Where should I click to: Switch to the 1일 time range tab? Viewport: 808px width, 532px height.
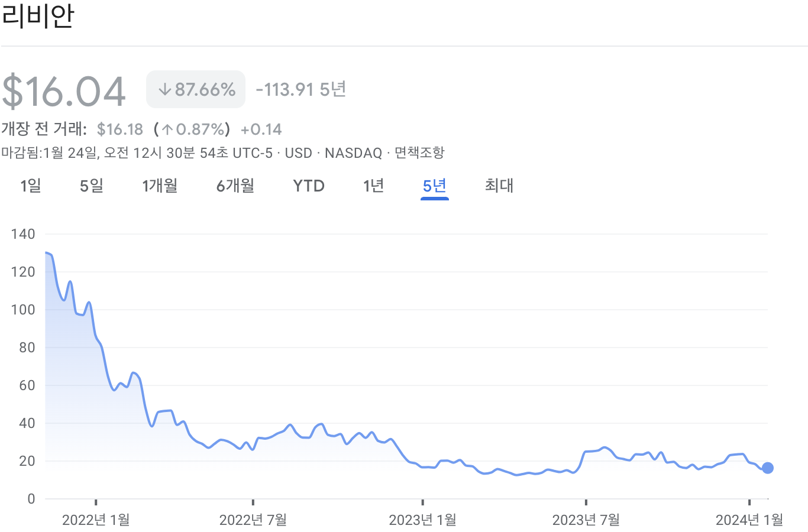(x=30, y=186)
